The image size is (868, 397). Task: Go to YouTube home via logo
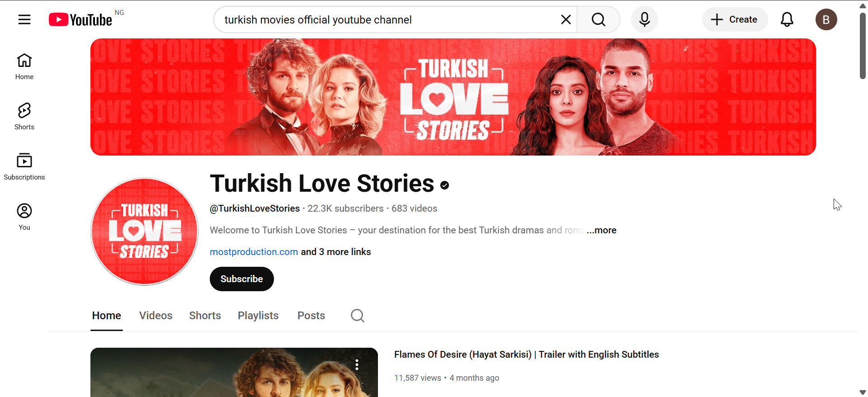tap(80, 19)
